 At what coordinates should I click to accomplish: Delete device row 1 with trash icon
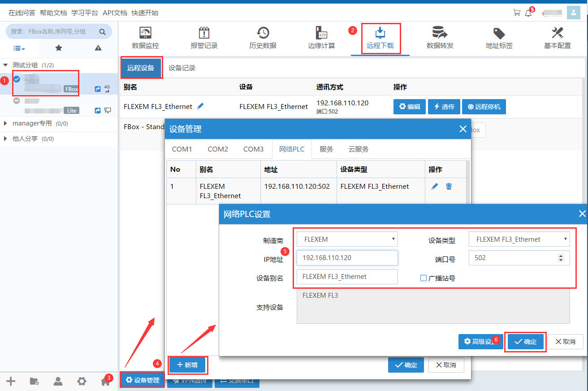449,186
